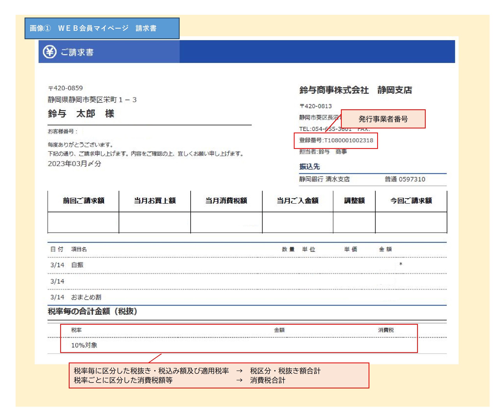Click the 単位 column header
Image resolution: width=504 pixels, height=420 pixels.
309,249
